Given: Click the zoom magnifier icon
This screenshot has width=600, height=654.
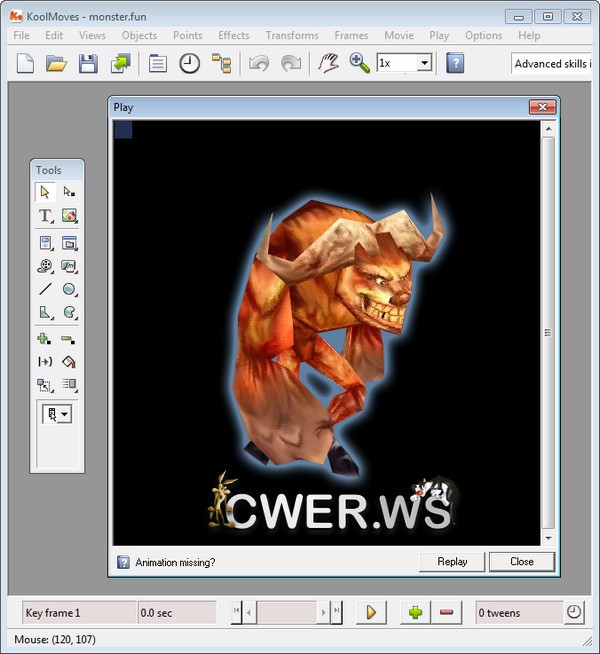Looking at the screenshot, I should pyautogui.click(x=359, y=63).
